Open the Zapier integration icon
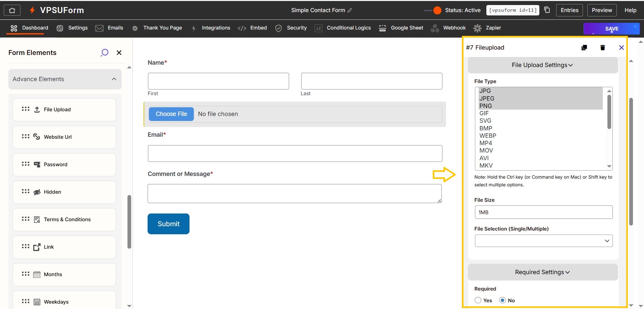 point(477,28)
